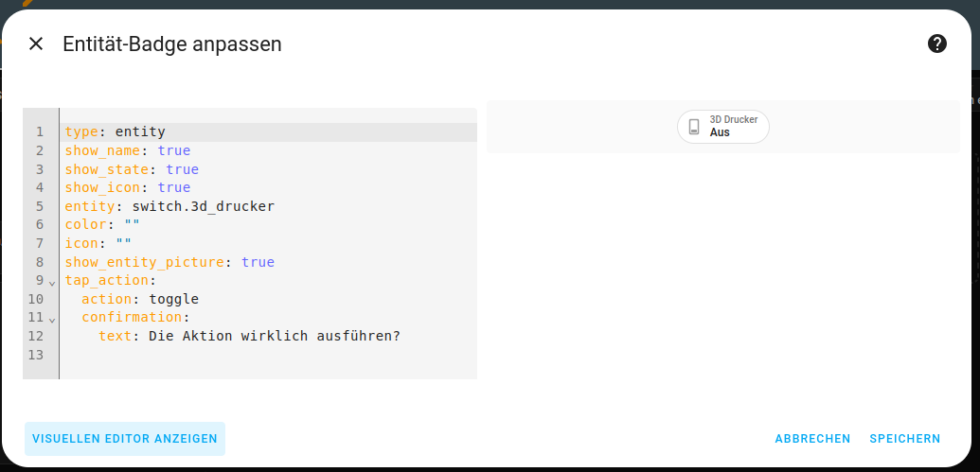Click on switch.3d_drucker entity value

pos(204,206)
